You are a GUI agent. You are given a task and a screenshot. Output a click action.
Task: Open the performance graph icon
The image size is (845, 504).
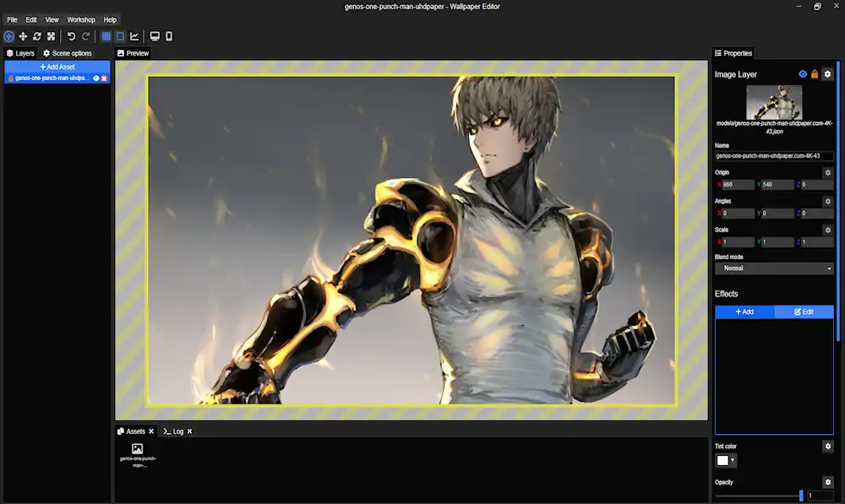point(134,36)
